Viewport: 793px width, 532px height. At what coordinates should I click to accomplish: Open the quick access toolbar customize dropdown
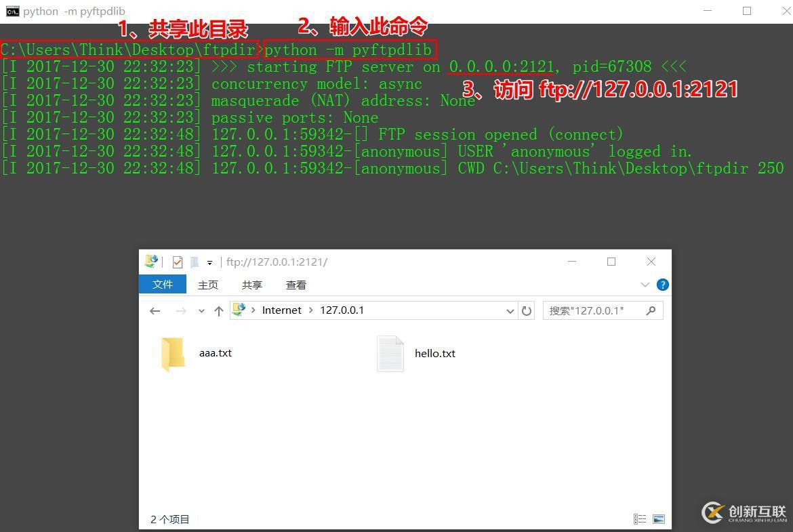(210, 262)
